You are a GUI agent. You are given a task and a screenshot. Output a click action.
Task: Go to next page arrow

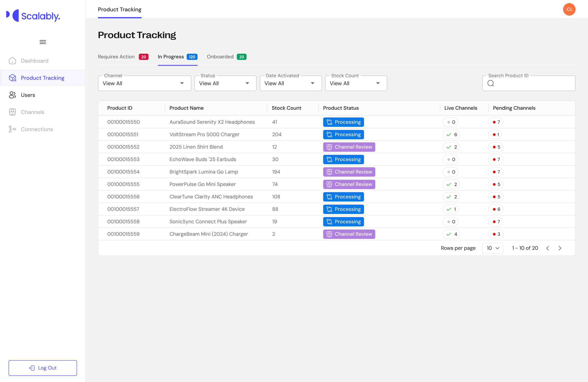pyautogui.click(x=560, y=248)
